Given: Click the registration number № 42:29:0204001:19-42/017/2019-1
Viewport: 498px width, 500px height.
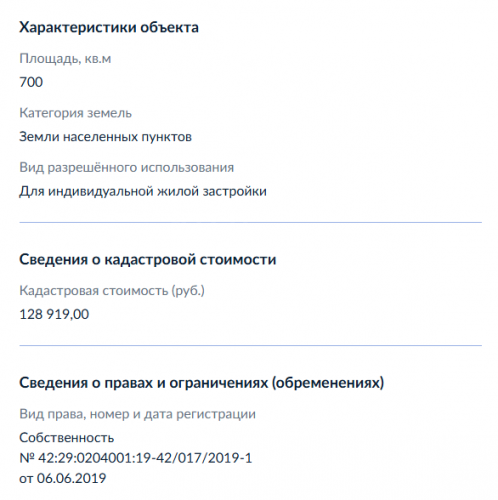Looking at the screenshot, I should pyautogui.click(x=135, y=458).
